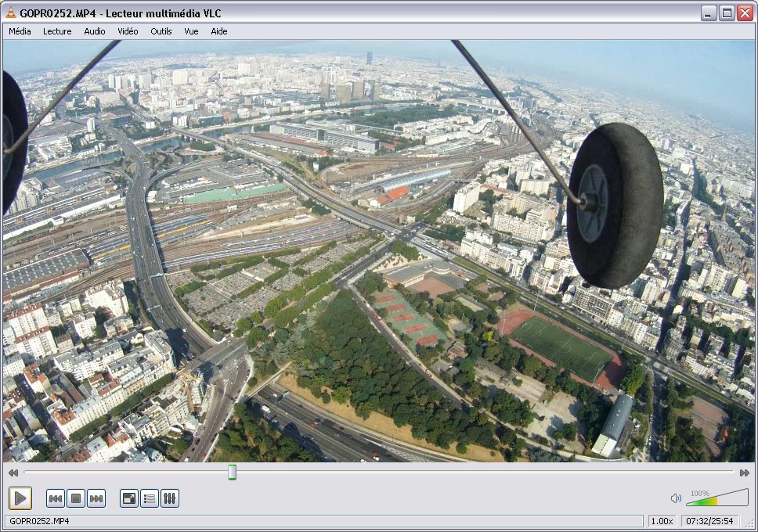Toggle fullscreen video mode
Screen dimensions: 758x532
pos(129,498)
